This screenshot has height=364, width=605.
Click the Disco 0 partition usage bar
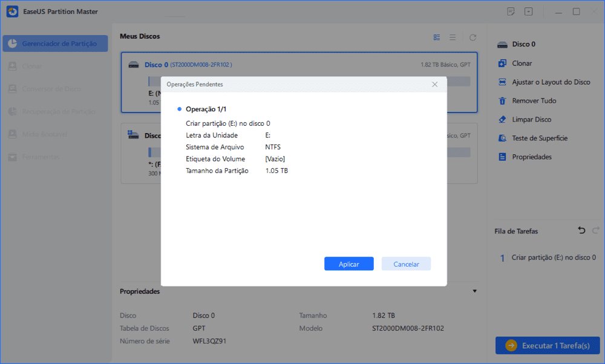[309, 82]
